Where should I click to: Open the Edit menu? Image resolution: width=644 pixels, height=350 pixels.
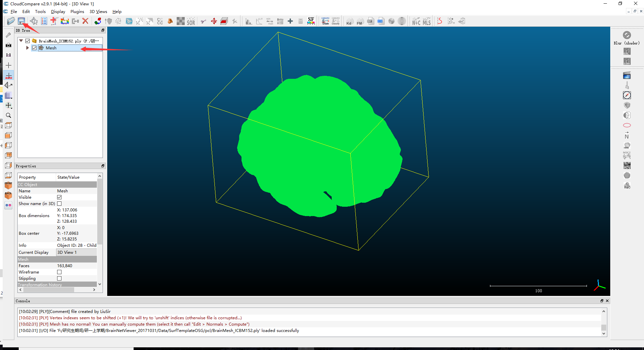pyautogui.click(x=26, y=11)
